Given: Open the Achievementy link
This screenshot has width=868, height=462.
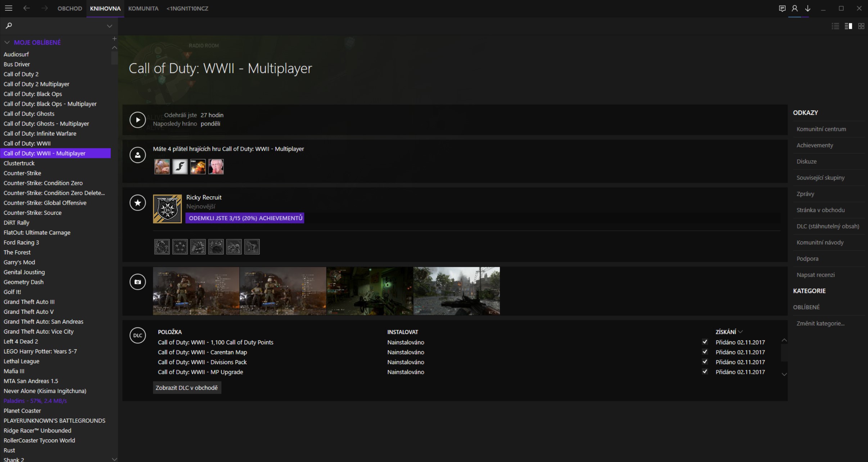Looking at the screenshot, I should click(x=815, y=145).
